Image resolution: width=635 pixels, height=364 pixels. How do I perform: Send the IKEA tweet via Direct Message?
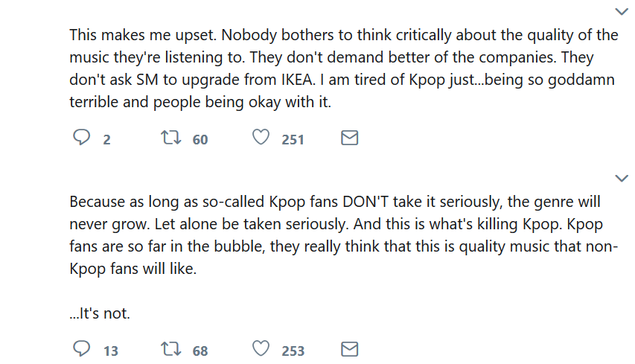pyautogui.click(x=349, y=138)
